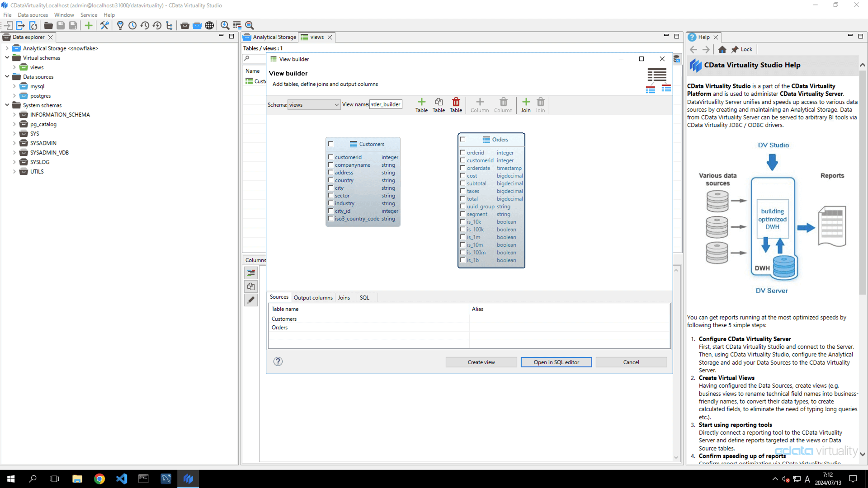Switch to the Output columns tab
This screenshot has width=868, height=488.
pos(313,297)
